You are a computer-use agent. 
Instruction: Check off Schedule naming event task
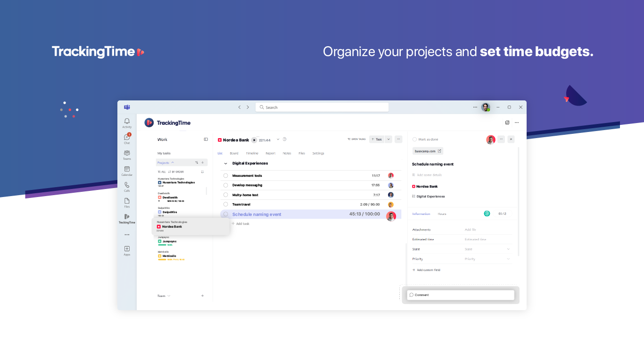226,214
